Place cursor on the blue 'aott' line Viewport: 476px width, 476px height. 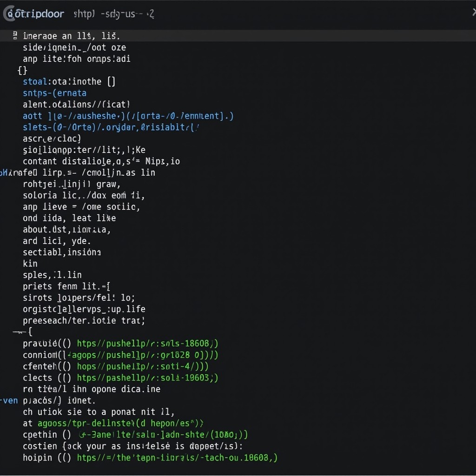[x=128, y=116]
